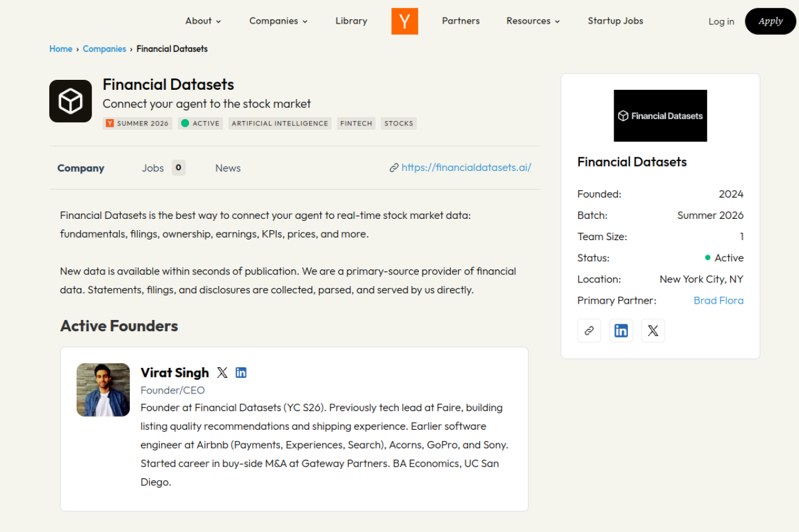Click the Active status tag
Screen dimensions: 799x532
[200, 123]
